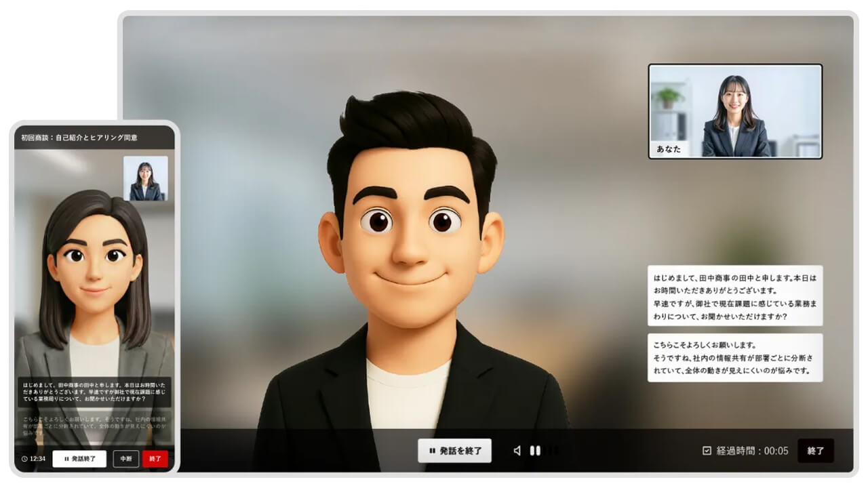Tap the female avatar on mobile screen

(x=95, y=271)
